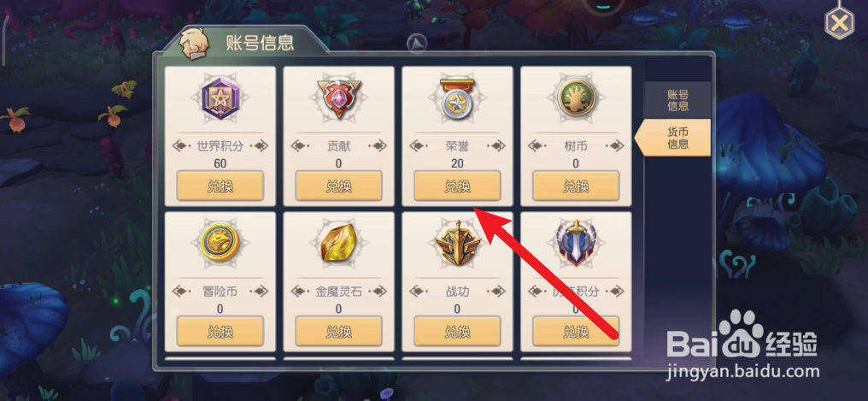Screen dimensions: 868x401
Task: Click 兑换 under 战功
Action: coord(457,332)
